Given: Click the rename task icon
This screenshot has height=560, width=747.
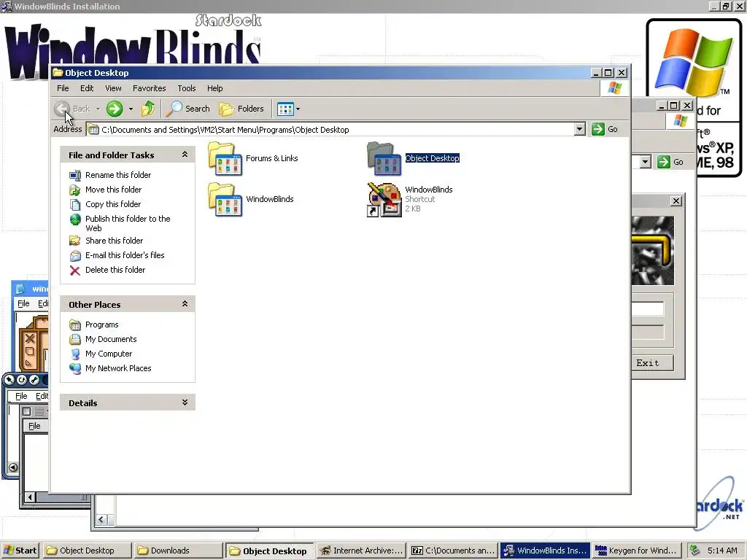Looking at the screenshot, I should (75, 176).
